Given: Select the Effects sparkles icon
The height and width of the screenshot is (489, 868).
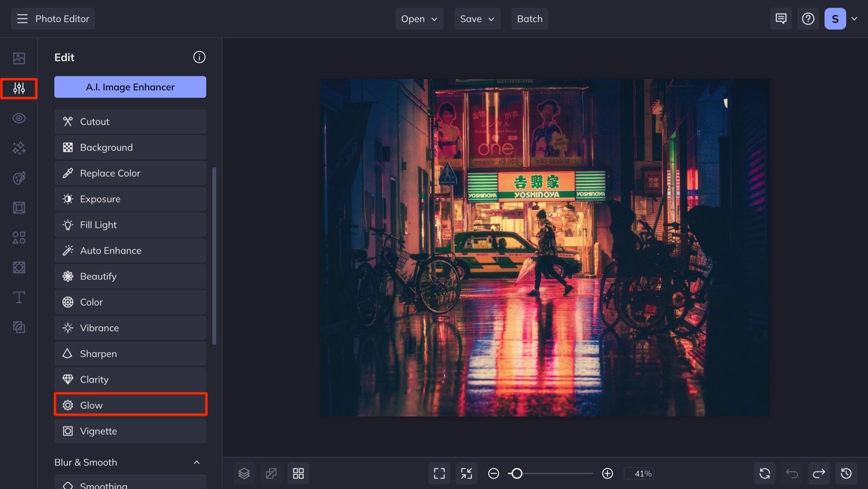Looking at the screenshot, I should 19,148.
